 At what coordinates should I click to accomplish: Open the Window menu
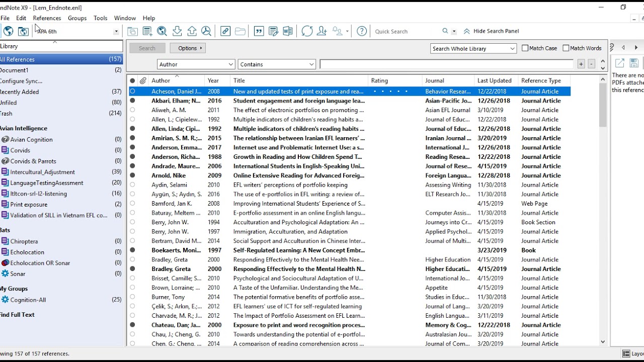click(x=125, y=18)
